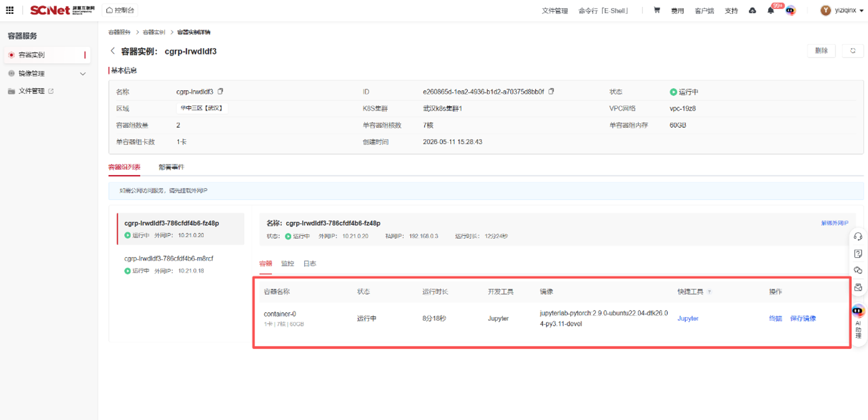Click the jupyterlab-pytorch image name cell
This screenshot has width=868, height=420.
pyautogui.click(x=604, y=318)
